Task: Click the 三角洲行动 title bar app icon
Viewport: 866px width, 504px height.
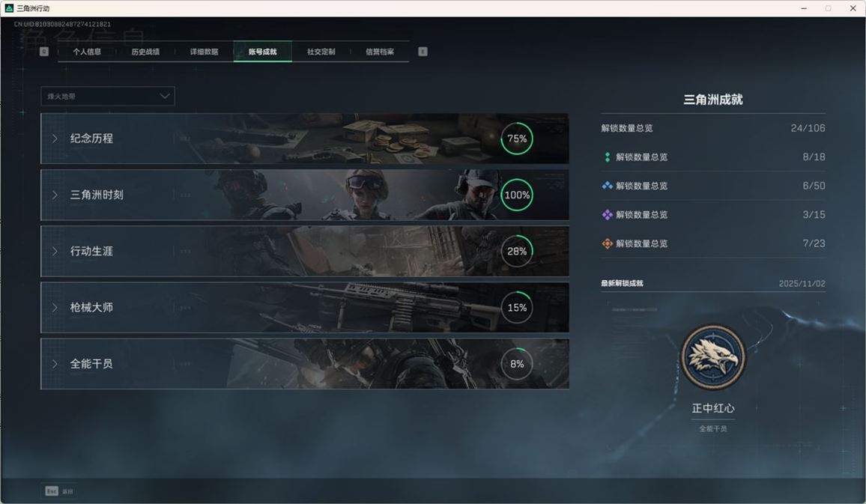Action: pos(9,8)
